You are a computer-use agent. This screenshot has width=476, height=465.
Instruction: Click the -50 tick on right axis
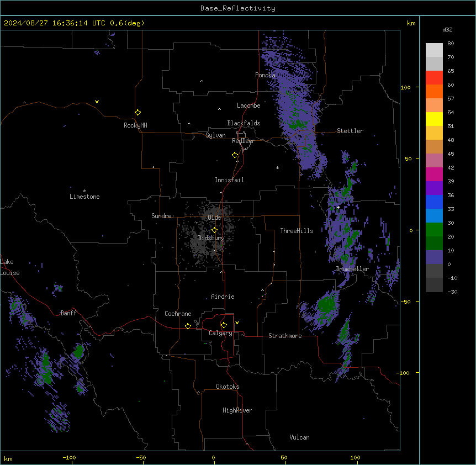pyautogui.click(x=405, y=302)
